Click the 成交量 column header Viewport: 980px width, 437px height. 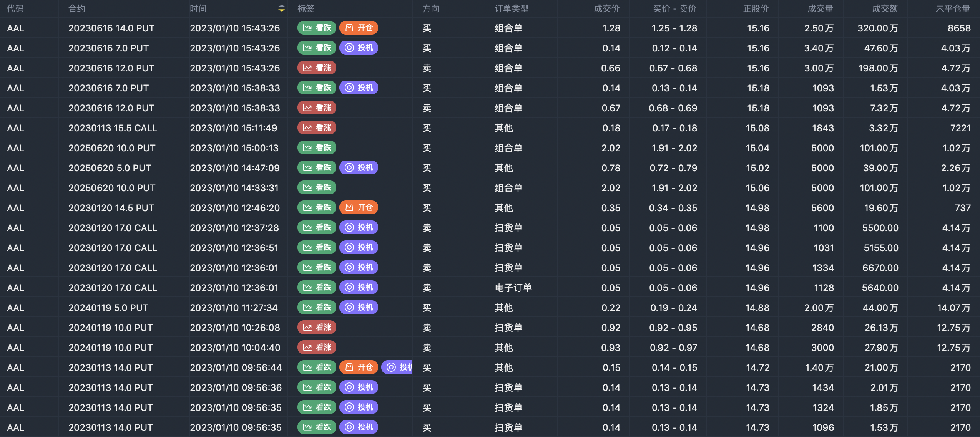pos(821,8)
